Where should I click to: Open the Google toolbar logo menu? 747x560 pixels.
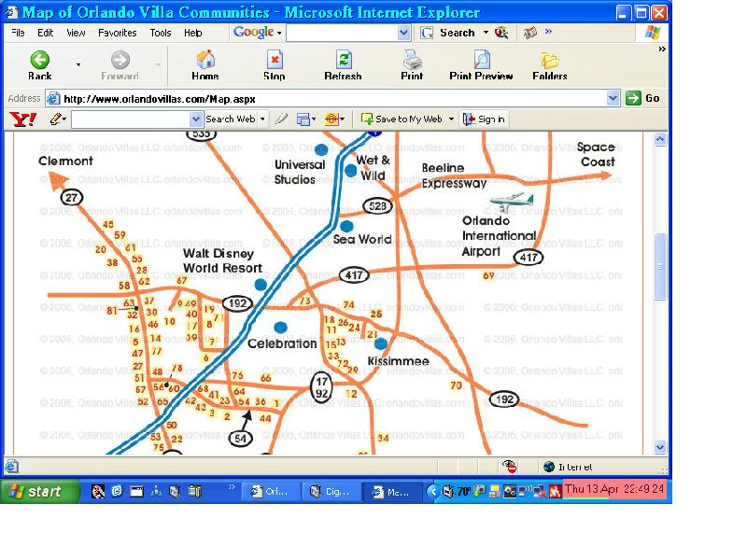pyautogui.click(x=258, y=33)
